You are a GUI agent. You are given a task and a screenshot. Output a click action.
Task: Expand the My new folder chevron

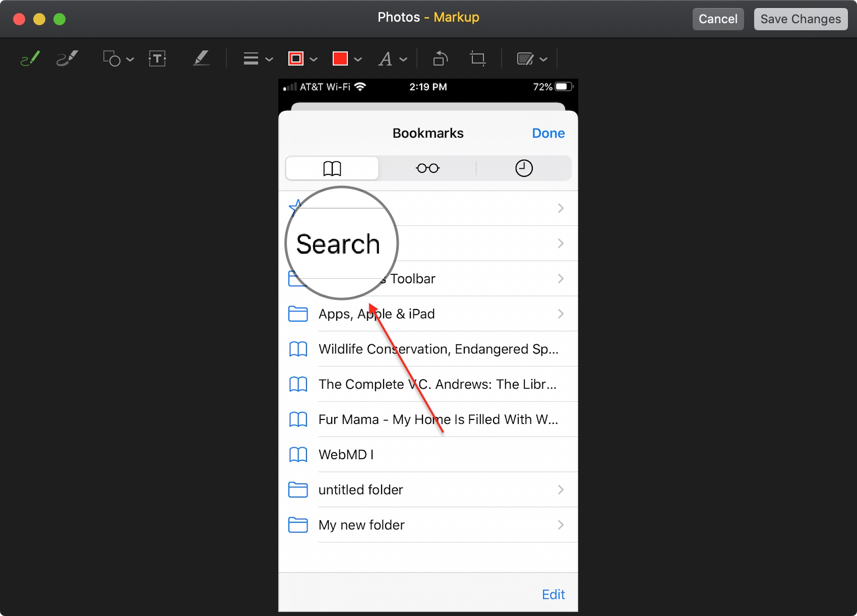(x=561, y=525)
